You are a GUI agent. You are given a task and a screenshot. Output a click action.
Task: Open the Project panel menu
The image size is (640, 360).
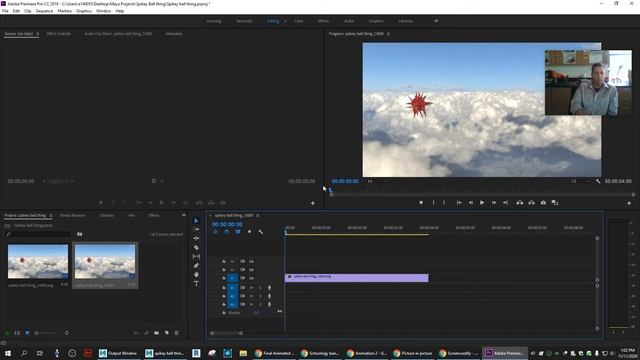(51, 215)
